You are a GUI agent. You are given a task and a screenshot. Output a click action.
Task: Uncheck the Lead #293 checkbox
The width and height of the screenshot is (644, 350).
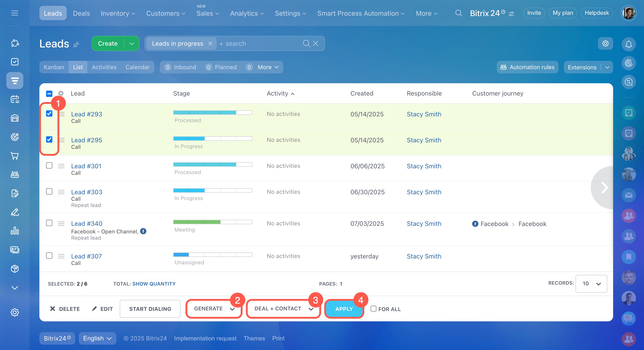pyautogui.click(x=49, y=113)
